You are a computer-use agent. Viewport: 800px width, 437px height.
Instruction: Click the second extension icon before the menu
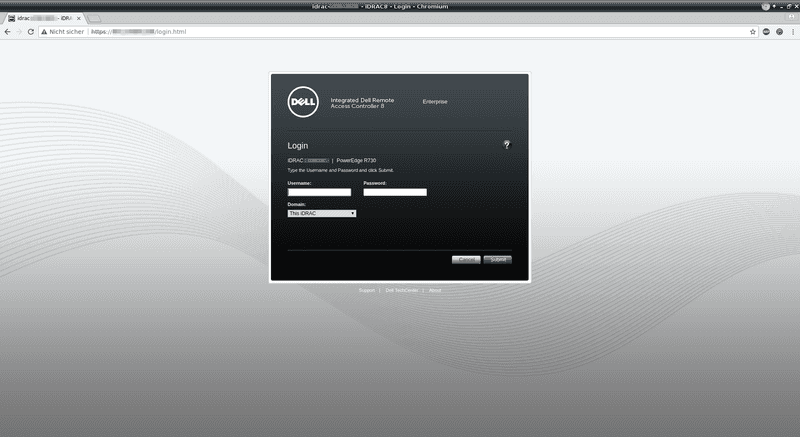(x=779, y=32)
